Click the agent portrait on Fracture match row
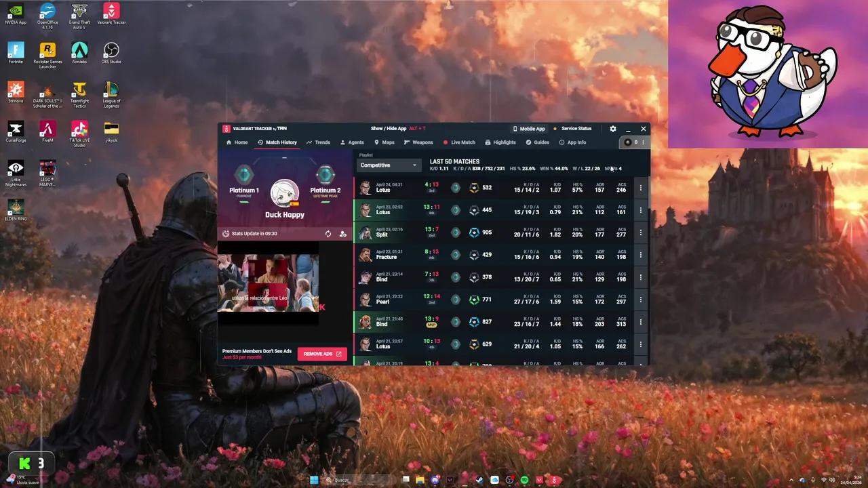 click(366, 255)
